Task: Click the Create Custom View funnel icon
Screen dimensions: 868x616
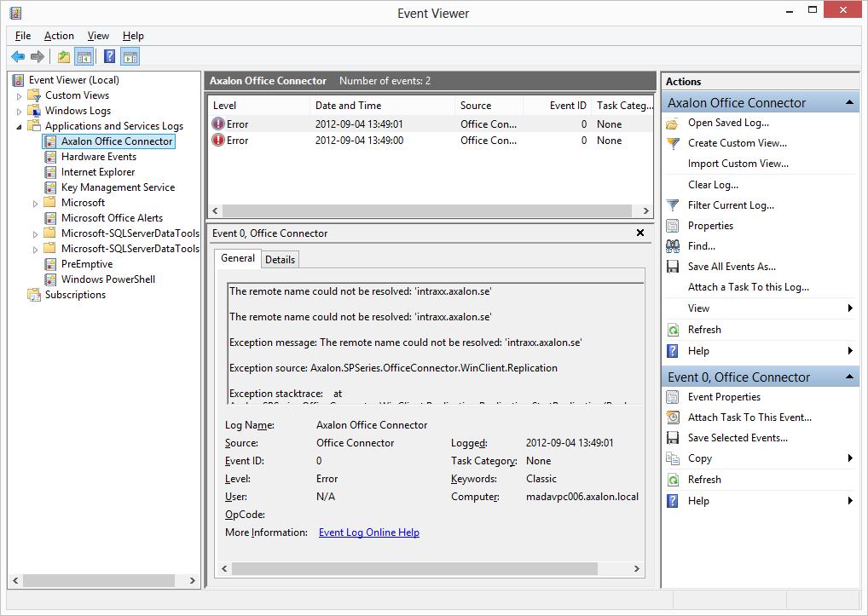Action: [x=673, y=144]
